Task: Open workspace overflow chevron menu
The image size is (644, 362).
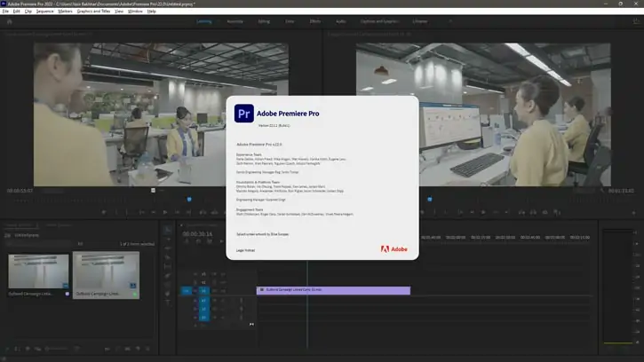Action: (450, 21)
